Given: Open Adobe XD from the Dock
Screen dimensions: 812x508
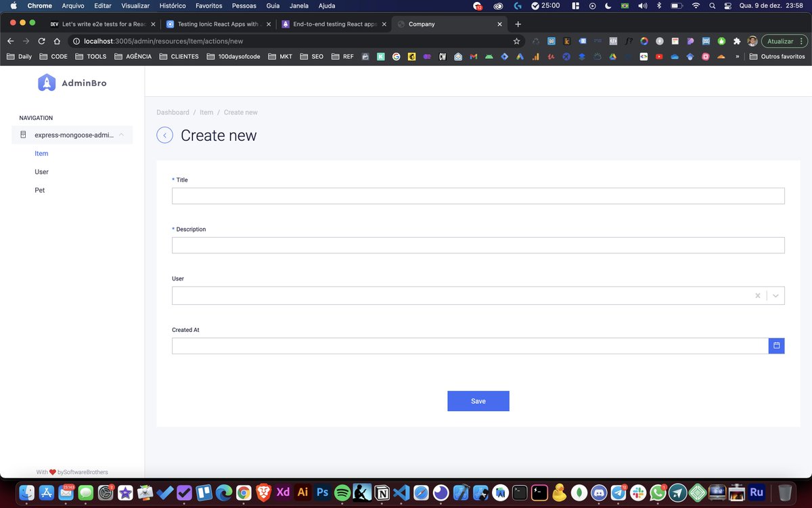Looking at the screenshot, I should pyautogui.click(x=284, y=492).
